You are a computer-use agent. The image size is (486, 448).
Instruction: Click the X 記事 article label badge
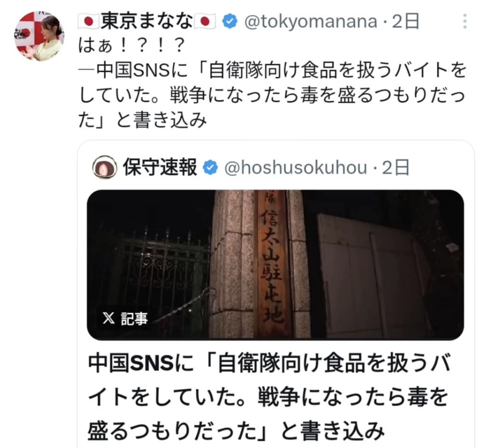125,318
